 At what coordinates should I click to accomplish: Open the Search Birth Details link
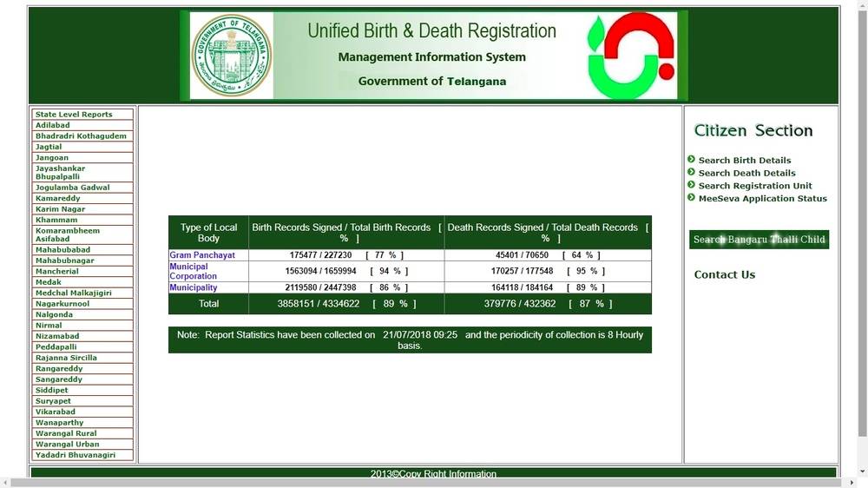(x=745, y=161)
